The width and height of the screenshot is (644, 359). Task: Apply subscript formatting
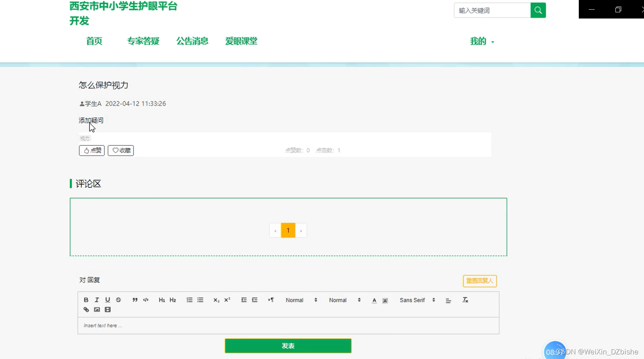pyautogui.click(x=216, y=300)
